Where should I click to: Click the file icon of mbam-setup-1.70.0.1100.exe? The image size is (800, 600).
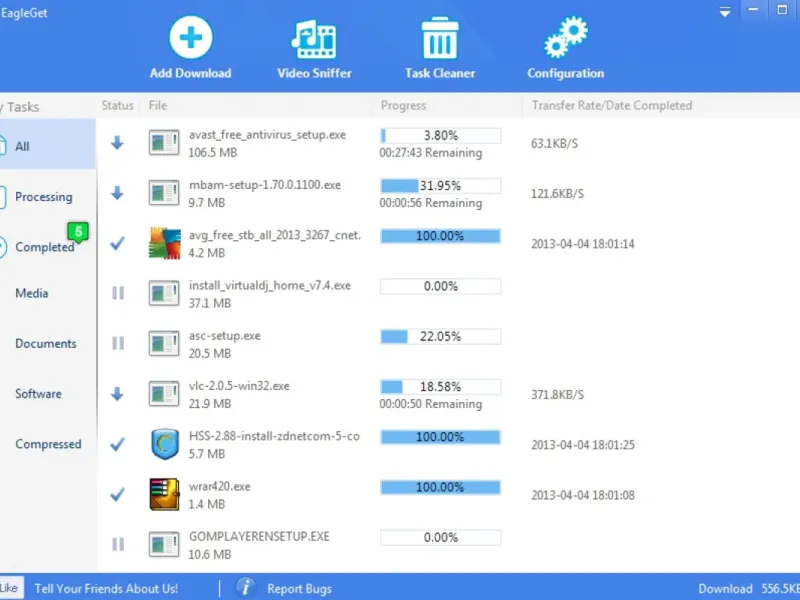click(x=164, y=193)
